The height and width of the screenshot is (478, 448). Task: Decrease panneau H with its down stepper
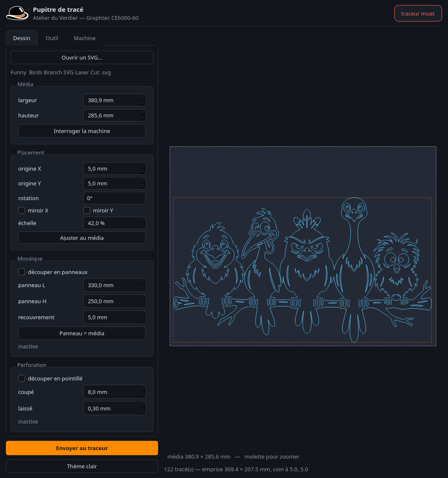pos(142,304)
